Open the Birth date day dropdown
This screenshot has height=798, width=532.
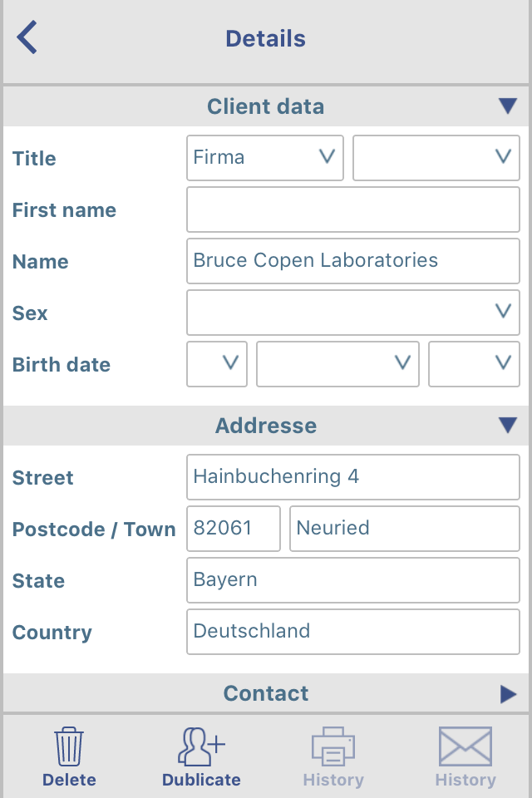[x=217, y=364]
